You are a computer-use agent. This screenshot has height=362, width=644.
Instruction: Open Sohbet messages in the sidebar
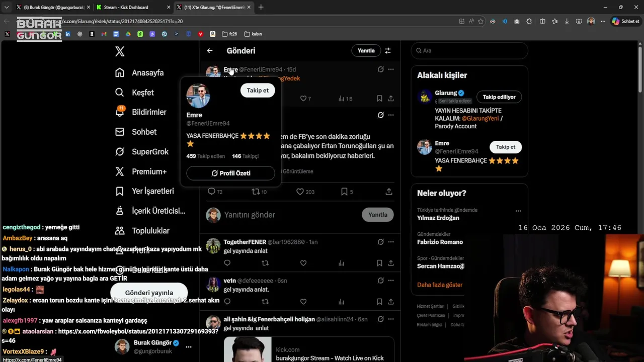136,132
